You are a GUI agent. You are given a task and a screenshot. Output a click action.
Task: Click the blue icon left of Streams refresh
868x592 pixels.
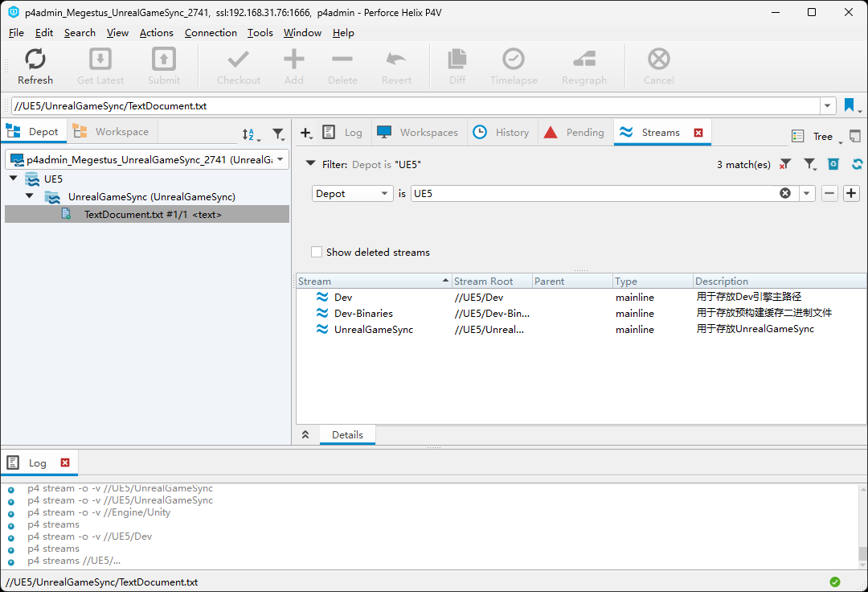[833, 164]
